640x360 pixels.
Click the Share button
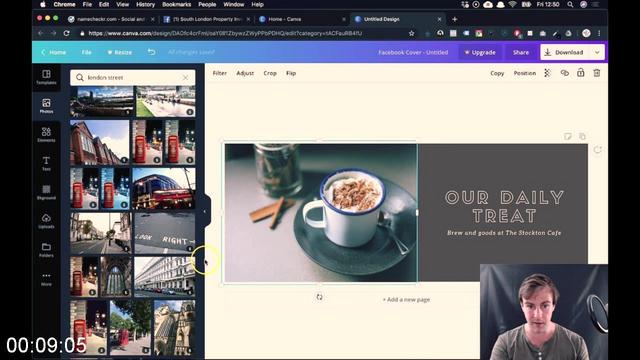tap(521, 52)
